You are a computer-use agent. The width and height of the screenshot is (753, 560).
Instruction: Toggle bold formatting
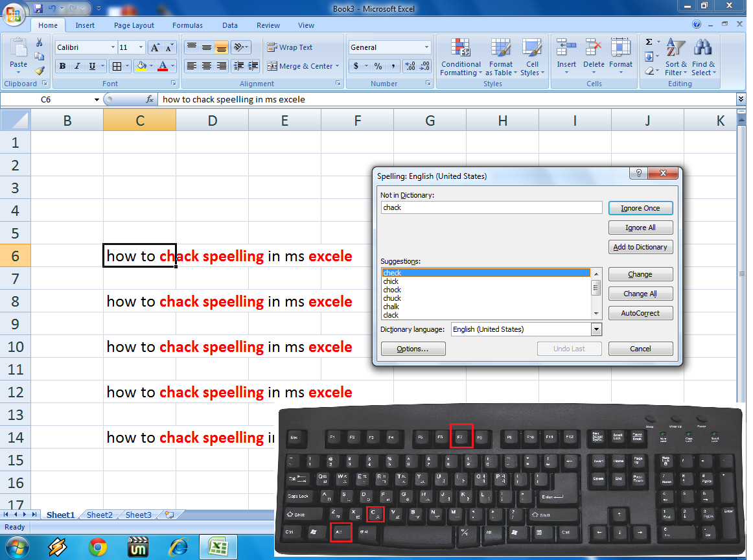click(62, 65)
